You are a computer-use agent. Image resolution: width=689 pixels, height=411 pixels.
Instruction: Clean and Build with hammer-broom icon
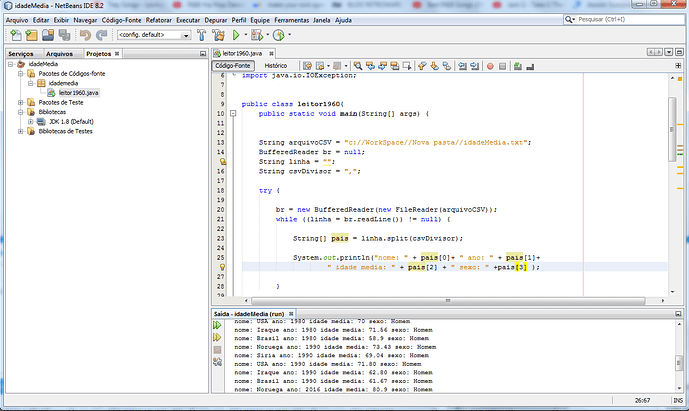click(x=218, y=35)
